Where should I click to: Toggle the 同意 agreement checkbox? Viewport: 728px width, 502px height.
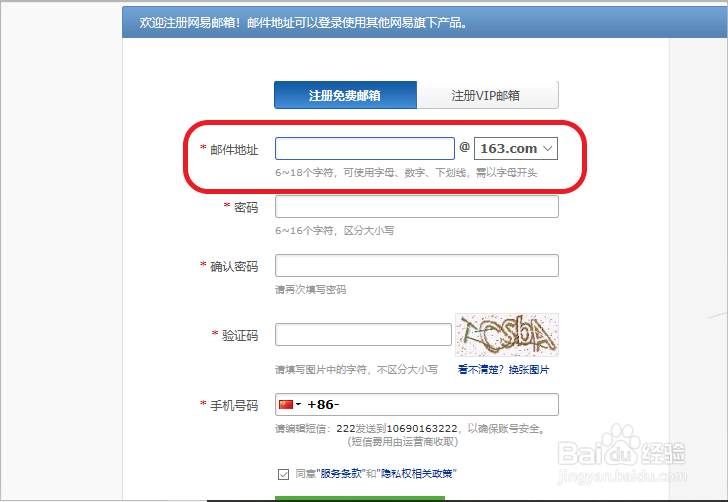[283, 474]
